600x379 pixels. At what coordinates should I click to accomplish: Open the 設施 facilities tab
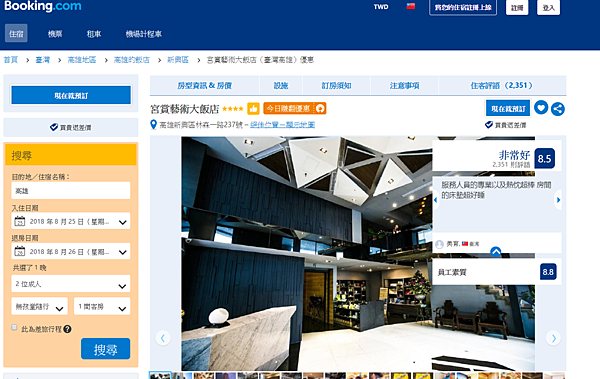coord(281,85)
